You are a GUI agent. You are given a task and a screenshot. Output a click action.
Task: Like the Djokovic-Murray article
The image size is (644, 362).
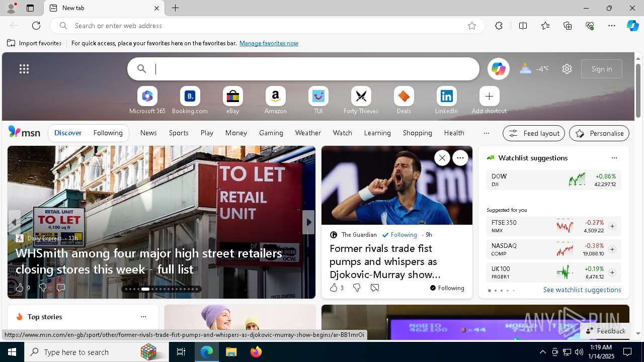pyautogui.click(x=334, y=288)
